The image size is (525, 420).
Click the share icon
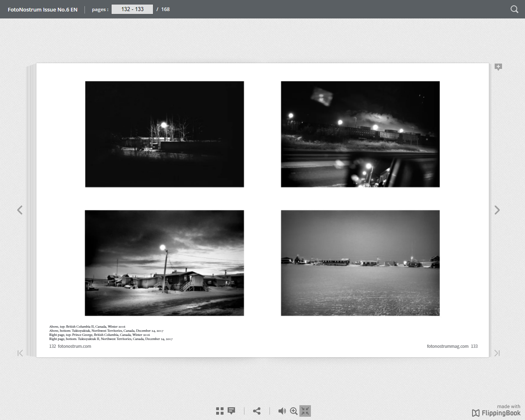257,411
